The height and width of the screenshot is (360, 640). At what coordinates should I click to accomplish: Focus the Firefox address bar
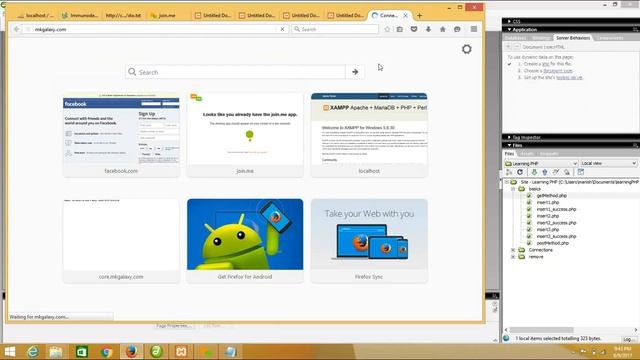(151, 29)
